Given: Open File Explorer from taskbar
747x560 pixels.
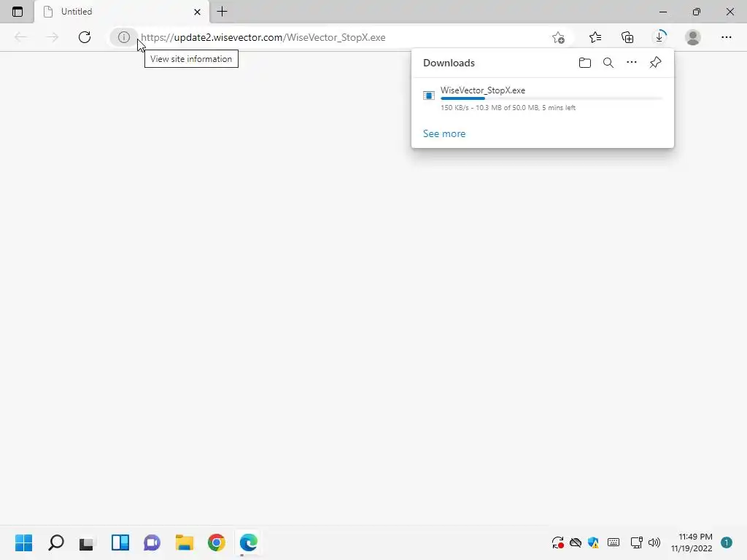Looking at the screenshot, I should tap(185, 542).
